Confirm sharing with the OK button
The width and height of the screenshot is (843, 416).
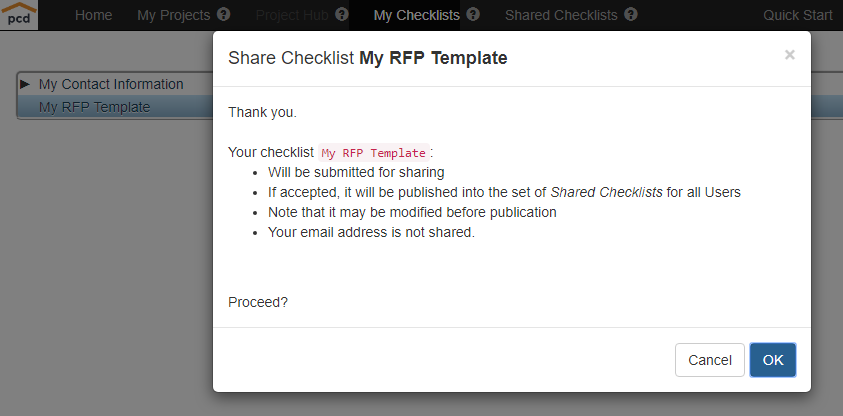773,360
